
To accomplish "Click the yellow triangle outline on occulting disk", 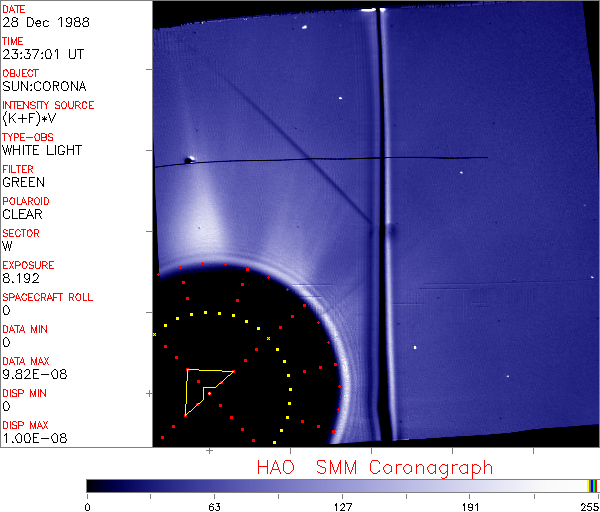I will (209, 393).
